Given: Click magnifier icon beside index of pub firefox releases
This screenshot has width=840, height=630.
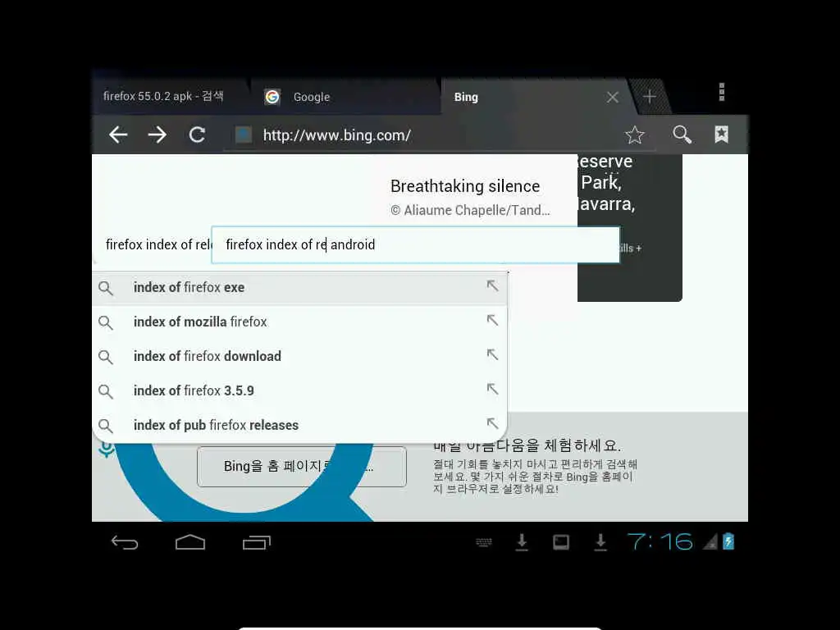Looking at the screenshot, I should 106,426.
